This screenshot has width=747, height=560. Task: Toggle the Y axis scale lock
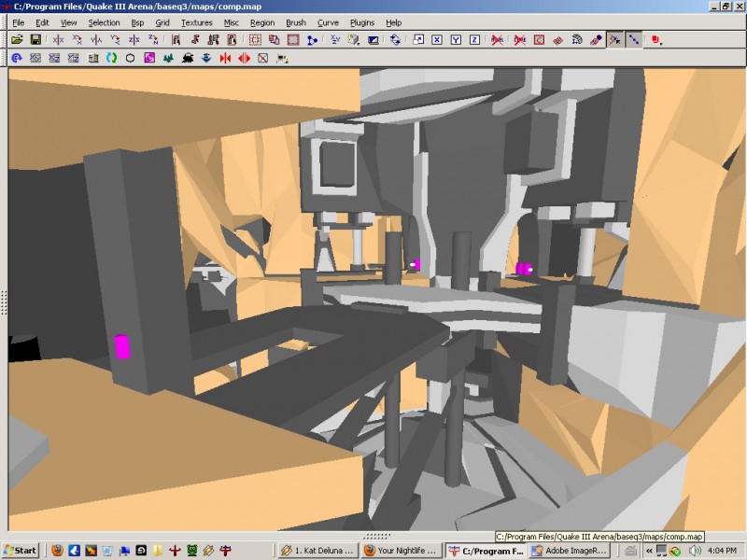[456, 40]
